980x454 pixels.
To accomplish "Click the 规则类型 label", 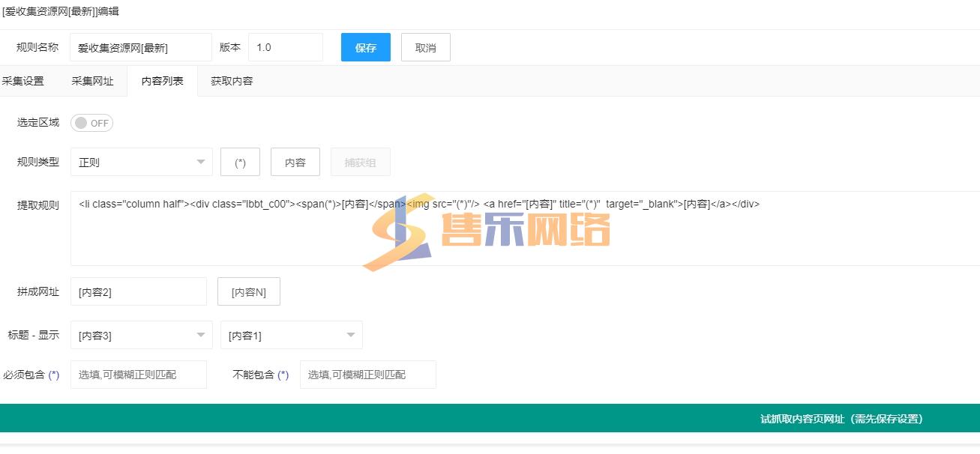I will tap(37, 162).
